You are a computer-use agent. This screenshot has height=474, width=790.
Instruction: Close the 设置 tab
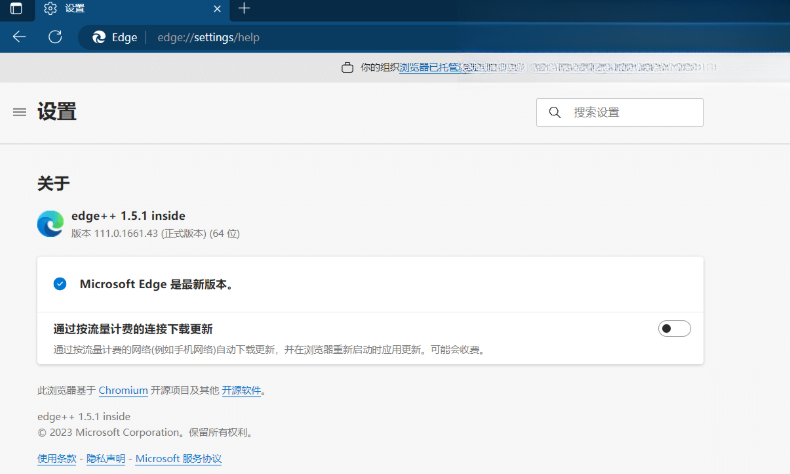point(217,9)
